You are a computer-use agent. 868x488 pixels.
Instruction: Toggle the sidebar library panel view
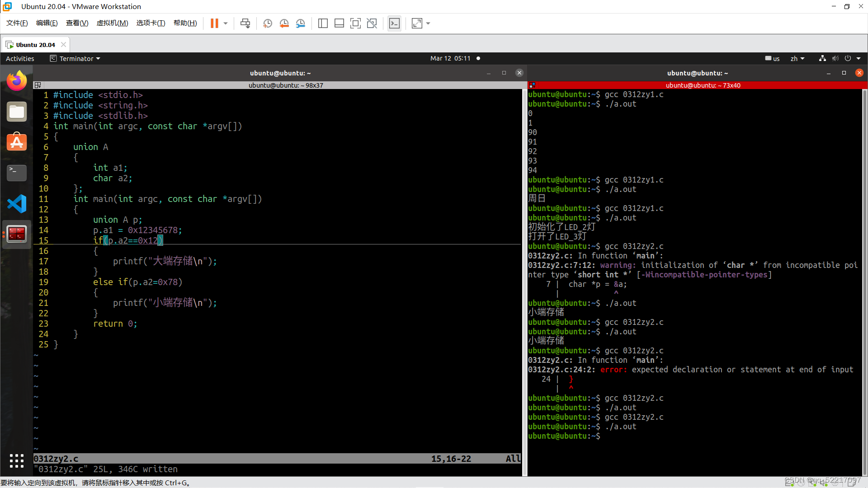[x=323, y=23]
